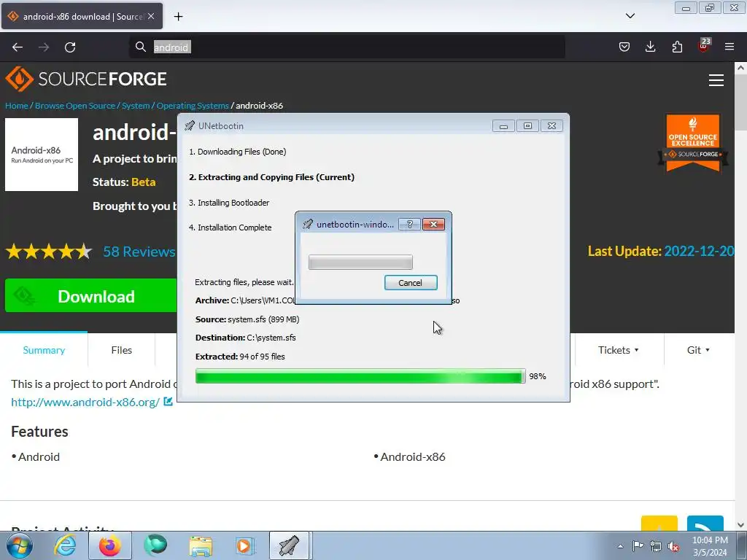Minimize the UNetbootin window
This screenshot has height=560, width=747.
[503, 126]
